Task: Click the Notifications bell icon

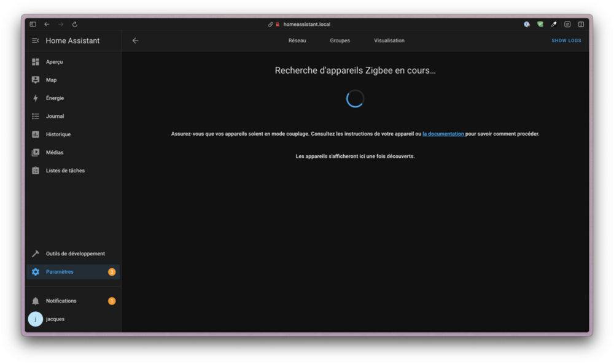Action: pos(36,301)
